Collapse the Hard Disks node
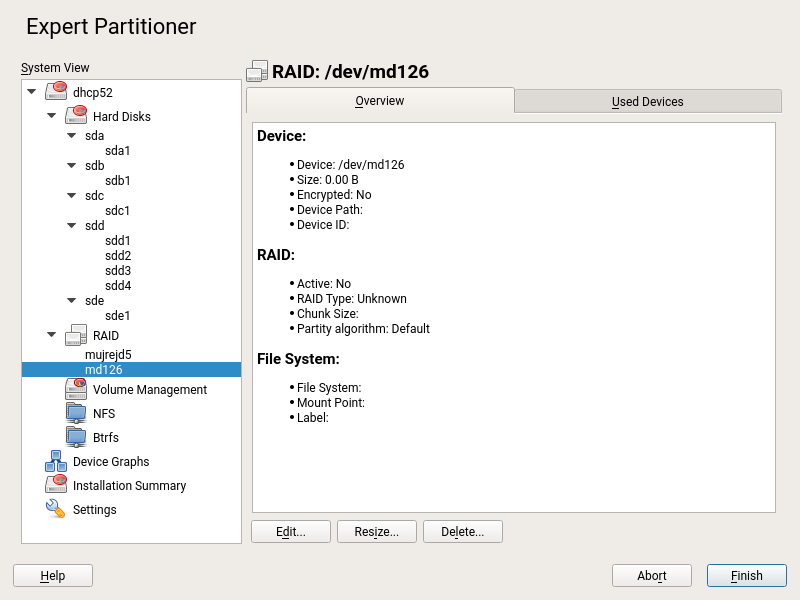This screenshot has width=800, height=600. click(x=52, y=116)
